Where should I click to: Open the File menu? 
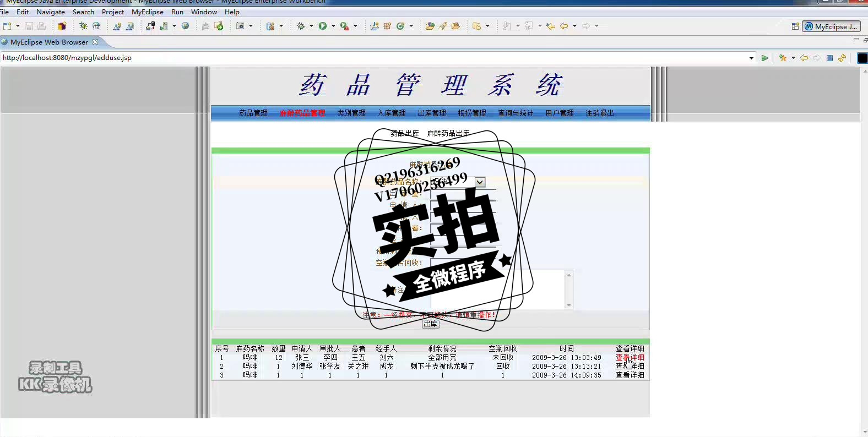tap(4, 12)
